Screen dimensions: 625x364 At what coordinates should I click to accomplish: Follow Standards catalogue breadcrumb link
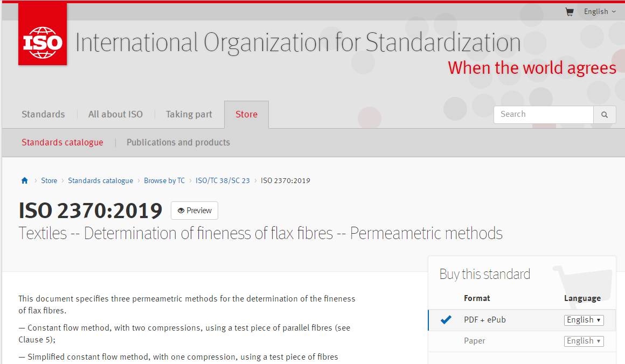coord(100,180)
